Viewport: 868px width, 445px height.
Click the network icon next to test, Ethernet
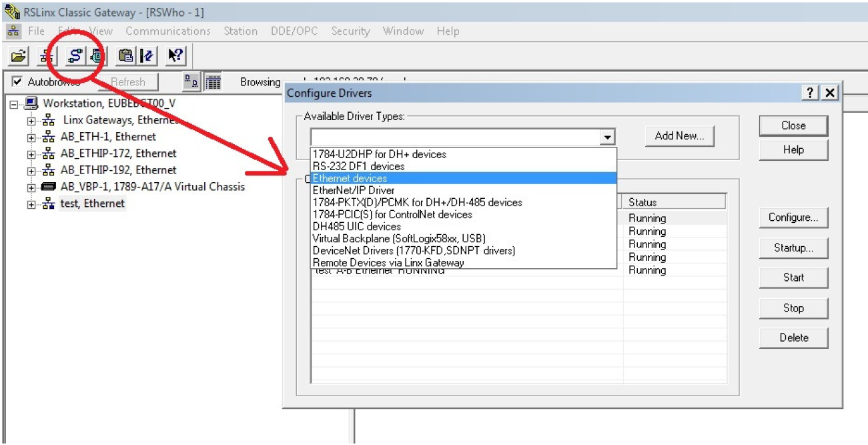coord(49,203)
